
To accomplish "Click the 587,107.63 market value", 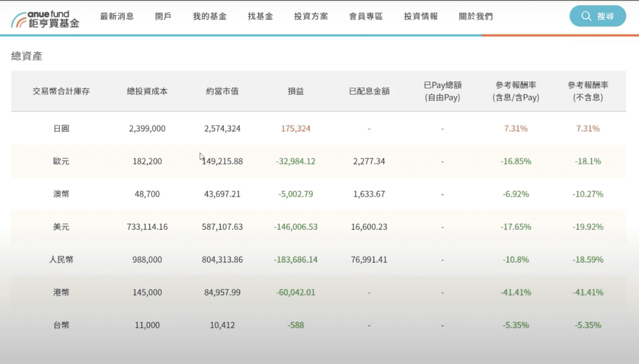I will (223, 227).
